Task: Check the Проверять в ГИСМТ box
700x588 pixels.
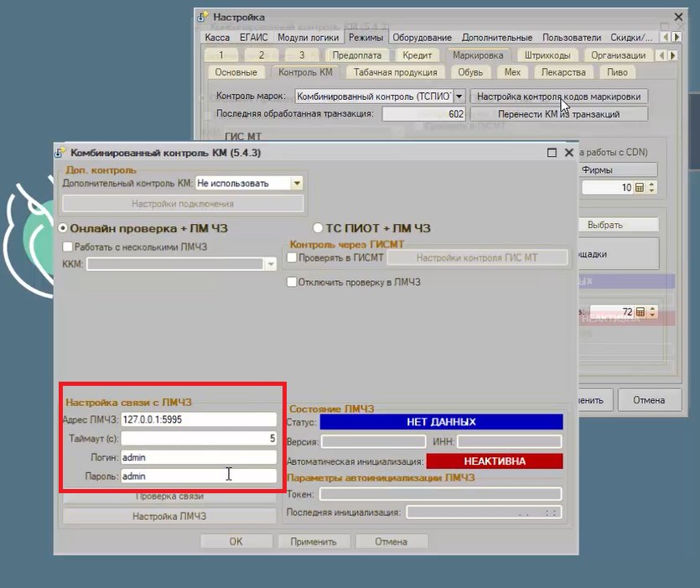Action: pos(292,258)
